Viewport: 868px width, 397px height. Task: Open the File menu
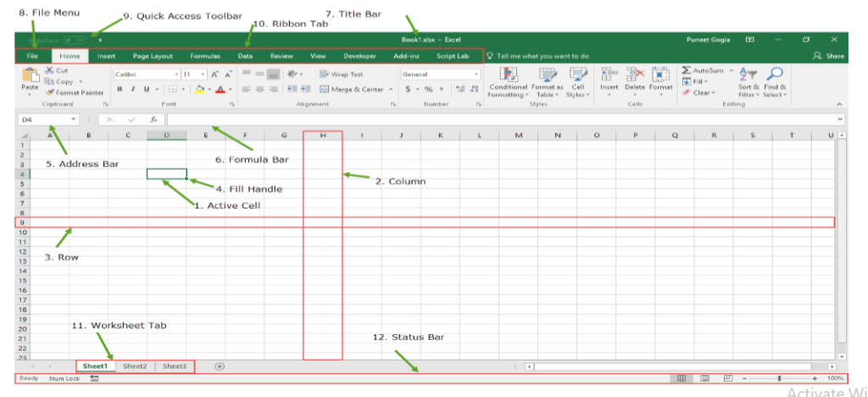tap(32, 56)
